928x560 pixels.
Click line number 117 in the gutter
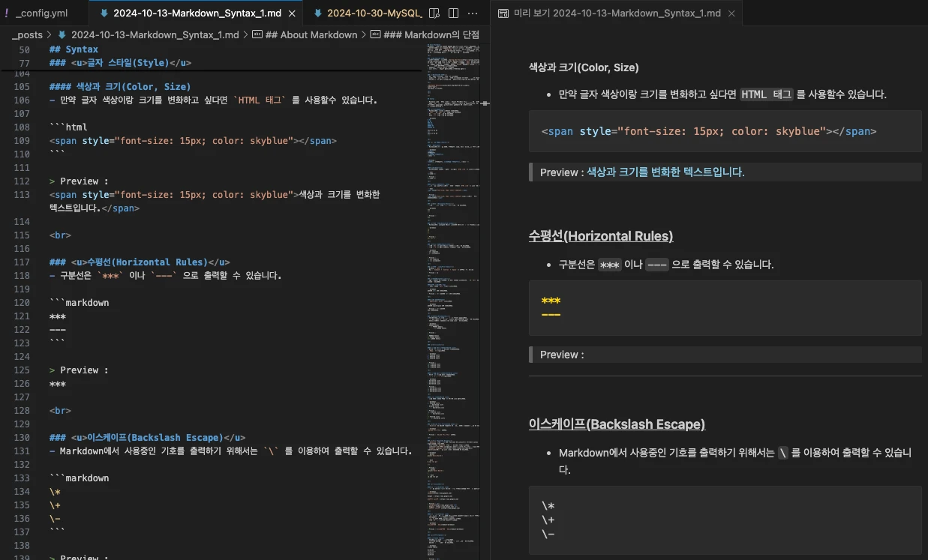(x=21, y=262)
